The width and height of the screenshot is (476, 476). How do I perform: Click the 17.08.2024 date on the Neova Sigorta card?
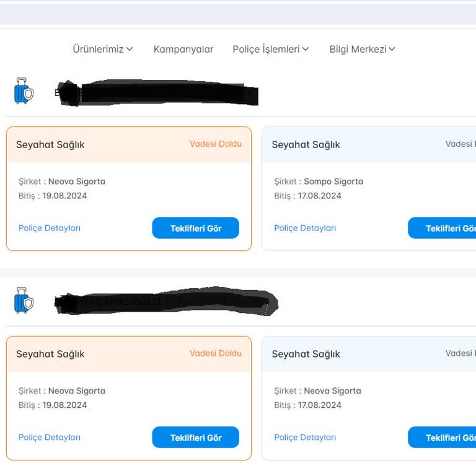(x=319, y=405)
